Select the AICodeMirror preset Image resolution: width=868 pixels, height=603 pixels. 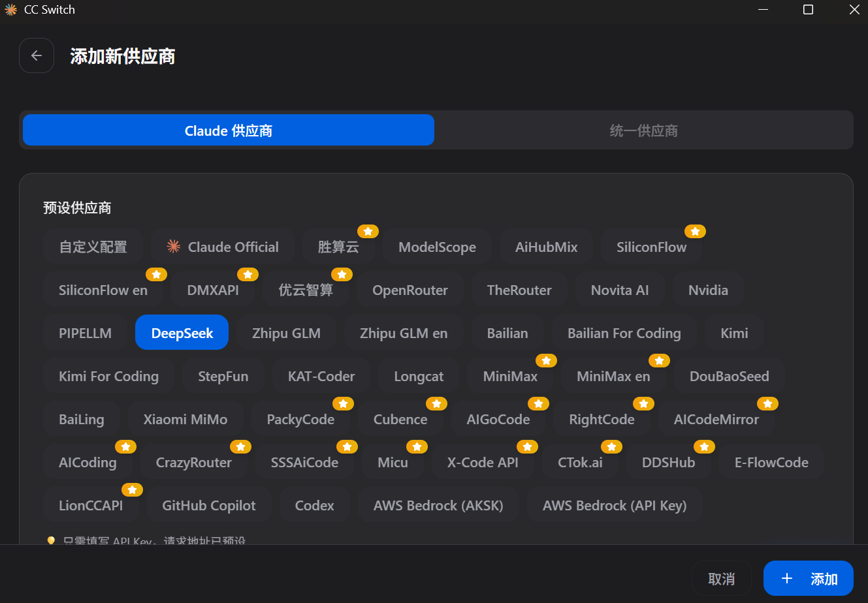(x=716, y=419)
